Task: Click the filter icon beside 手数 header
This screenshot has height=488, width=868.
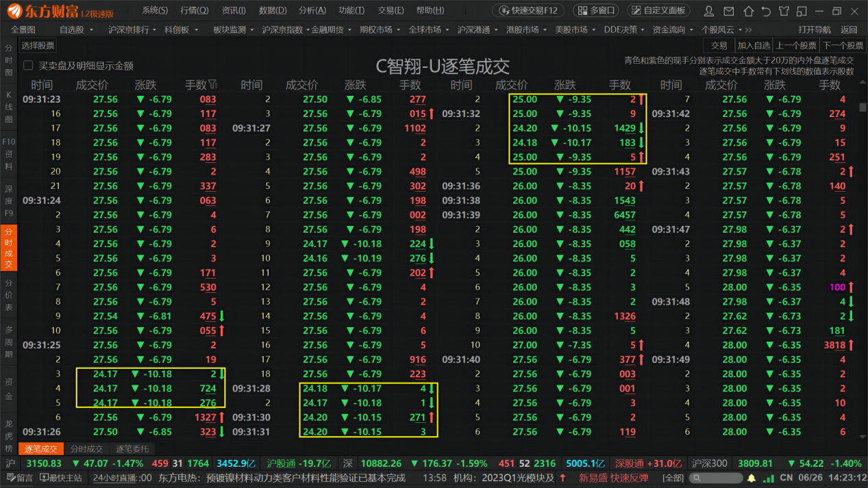Action: [x=213, y=85]
